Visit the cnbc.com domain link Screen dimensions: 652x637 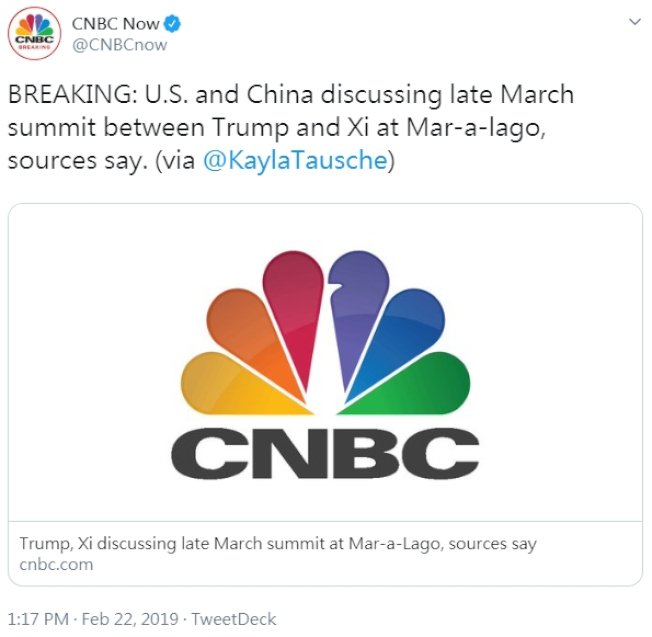coord(56,564)
